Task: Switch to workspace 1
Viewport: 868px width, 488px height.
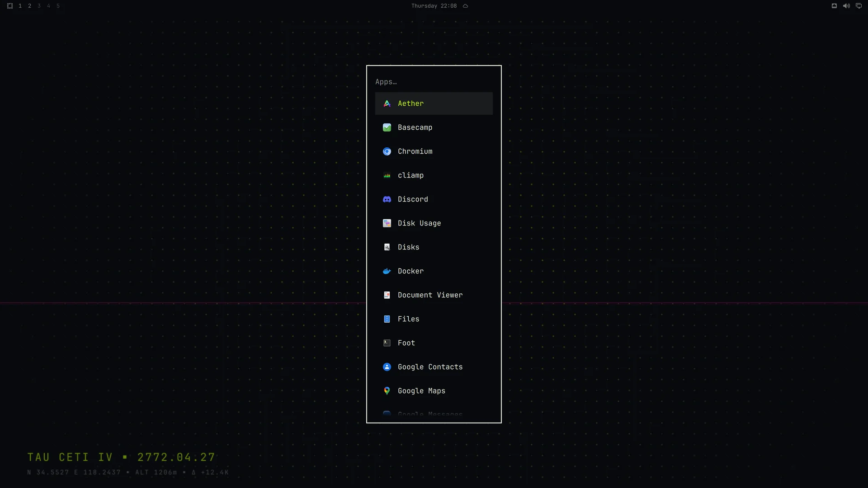Action: [x=20, y=6]
